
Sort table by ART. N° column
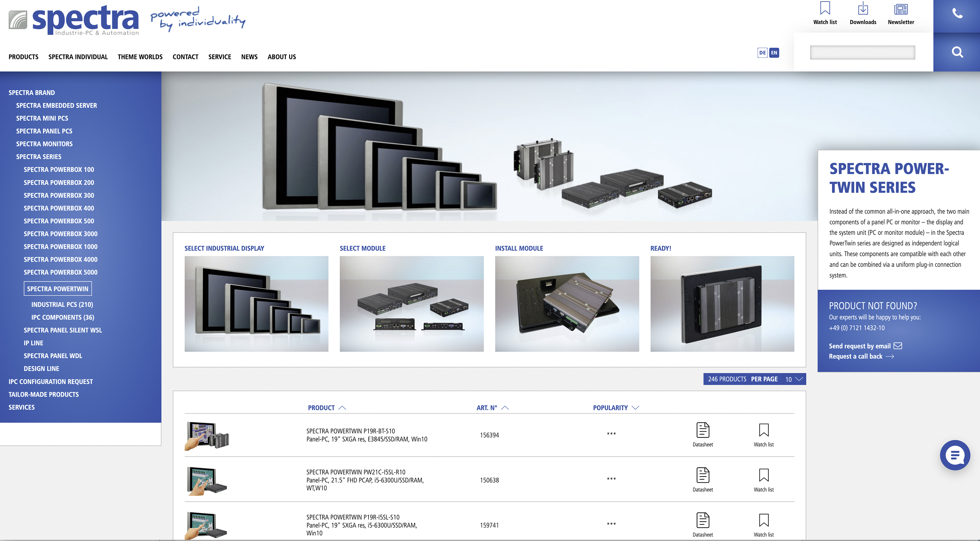492,408
